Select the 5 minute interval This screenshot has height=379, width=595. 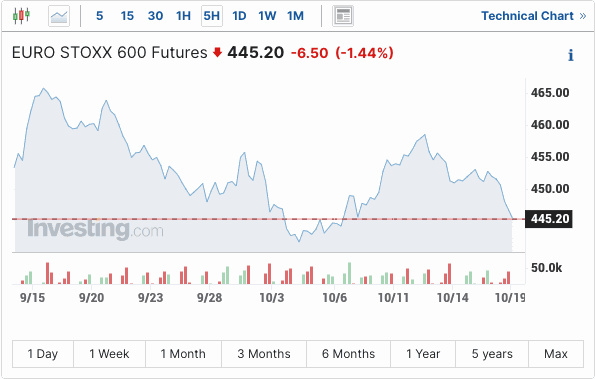[x=99, y=16]
